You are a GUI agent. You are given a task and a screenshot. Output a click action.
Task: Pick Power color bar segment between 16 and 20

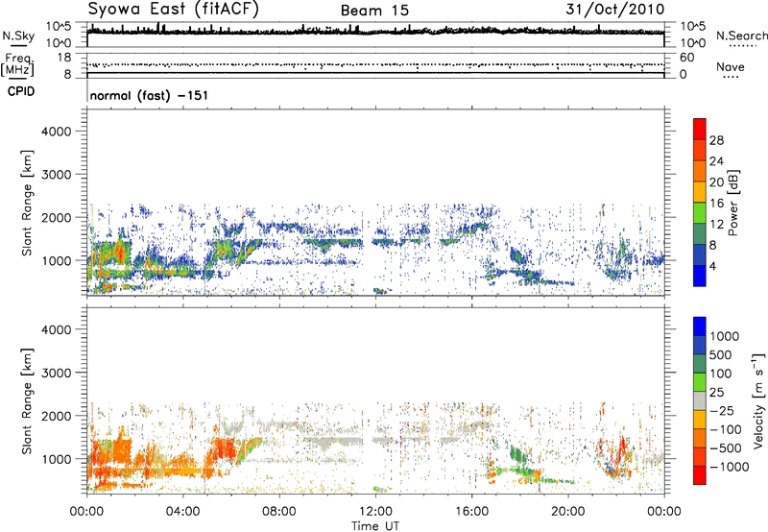pos(700,191)
